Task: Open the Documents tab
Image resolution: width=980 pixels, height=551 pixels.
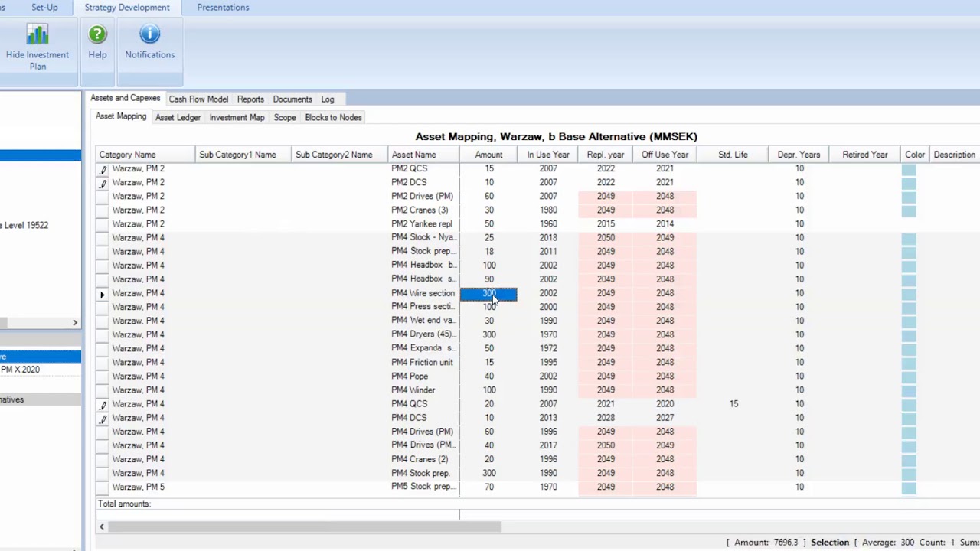Action: tap(292, 99)
